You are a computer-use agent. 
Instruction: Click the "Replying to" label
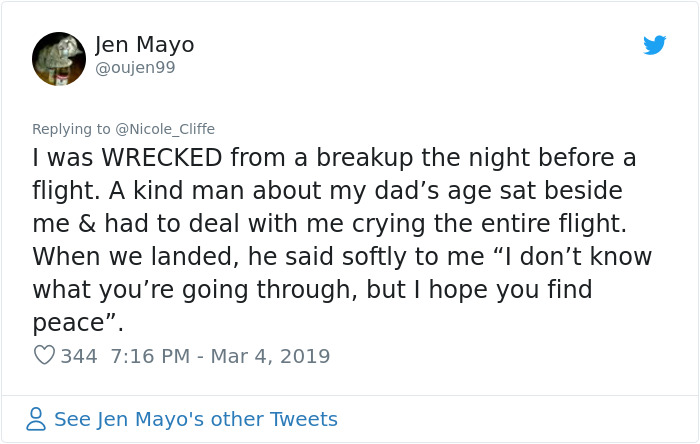[x=73, y=129]
